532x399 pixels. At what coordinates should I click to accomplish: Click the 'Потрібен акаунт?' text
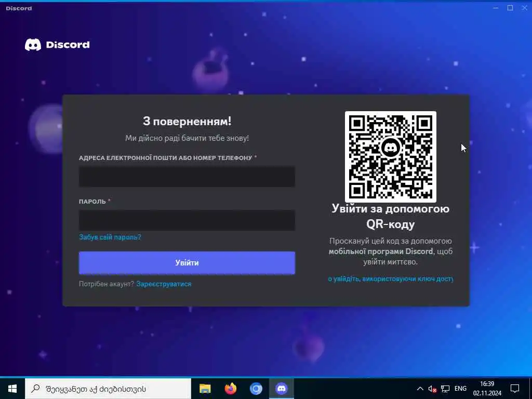[107, 284]
